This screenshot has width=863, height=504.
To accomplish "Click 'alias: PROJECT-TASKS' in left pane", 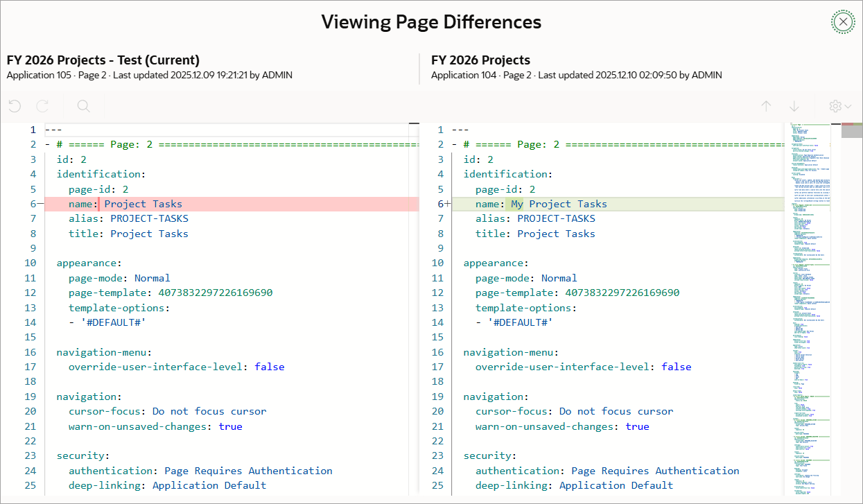I will pos(128,218).
